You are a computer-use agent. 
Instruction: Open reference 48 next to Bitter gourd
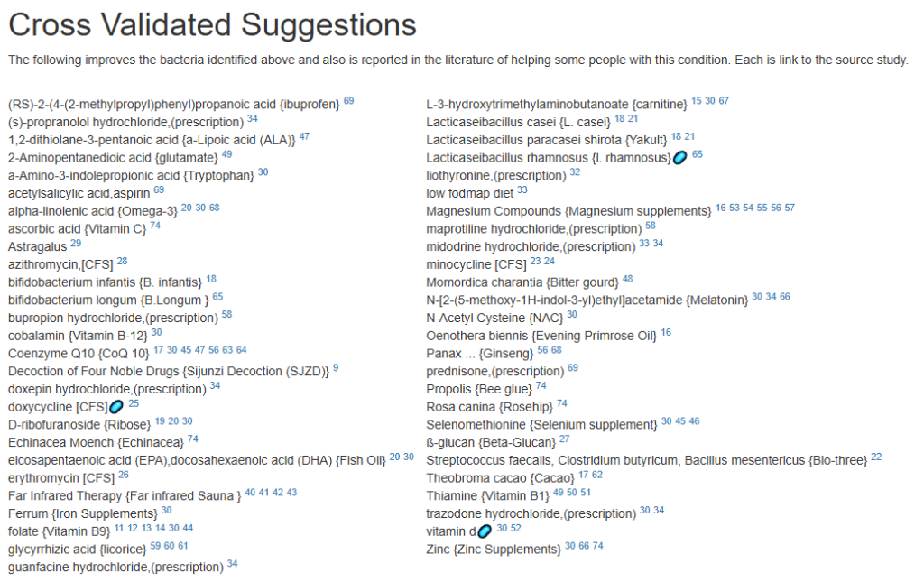point(628,279)
